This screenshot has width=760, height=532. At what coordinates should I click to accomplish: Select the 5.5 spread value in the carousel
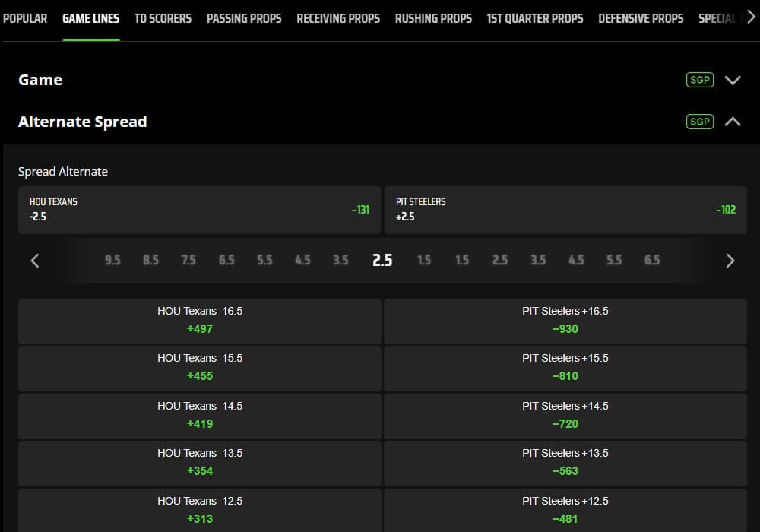pos(264,261)
